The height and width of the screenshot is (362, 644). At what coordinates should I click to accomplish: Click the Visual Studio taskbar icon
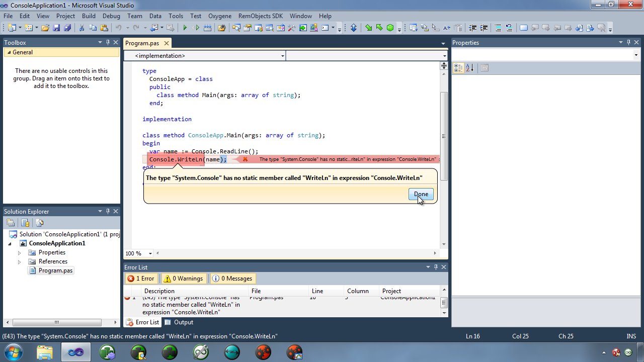[x=76, y=352]
